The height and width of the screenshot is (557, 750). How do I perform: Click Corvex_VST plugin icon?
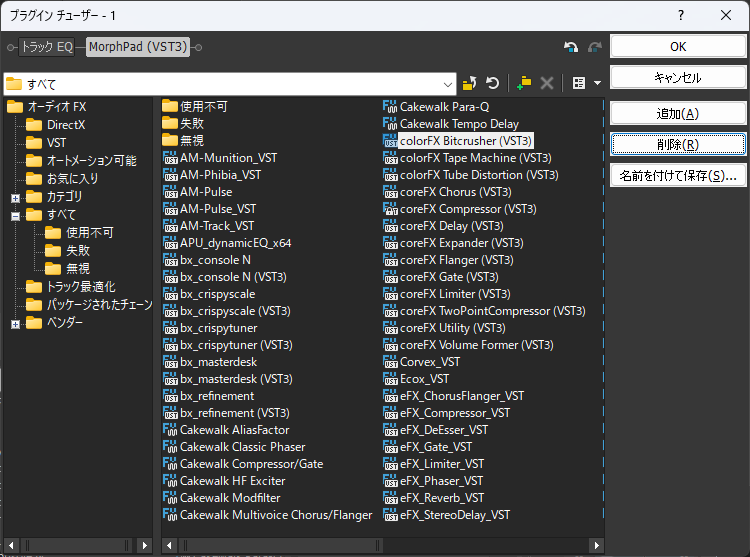coord(390,362)
